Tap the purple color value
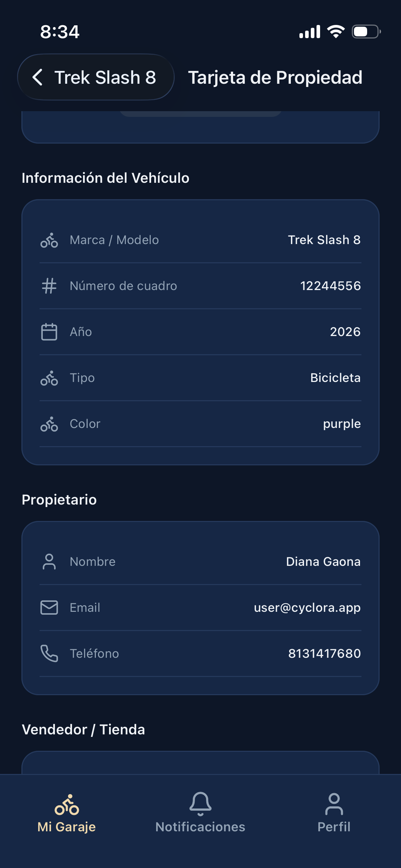The width and height of the screenshot is (401, 868). click(x=342, y=424)
